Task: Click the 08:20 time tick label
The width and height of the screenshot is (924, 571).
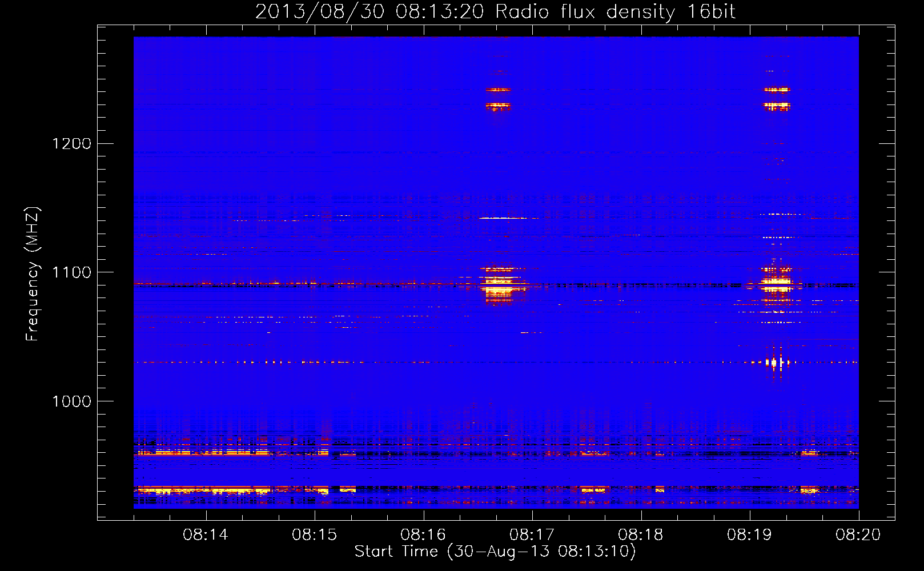Action: pos(858,535)
